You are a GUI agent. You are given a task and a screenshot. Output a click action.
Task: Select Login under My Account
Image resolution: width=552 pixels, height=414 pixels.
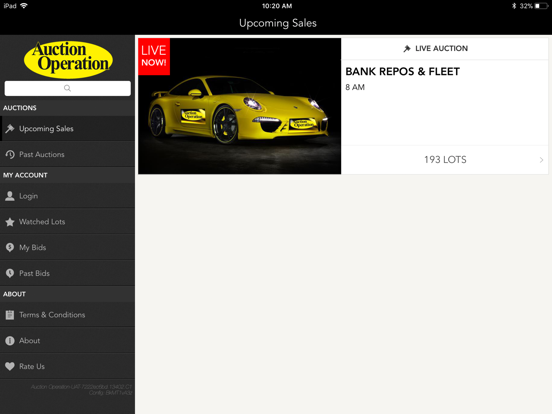[x=67, y=196]
